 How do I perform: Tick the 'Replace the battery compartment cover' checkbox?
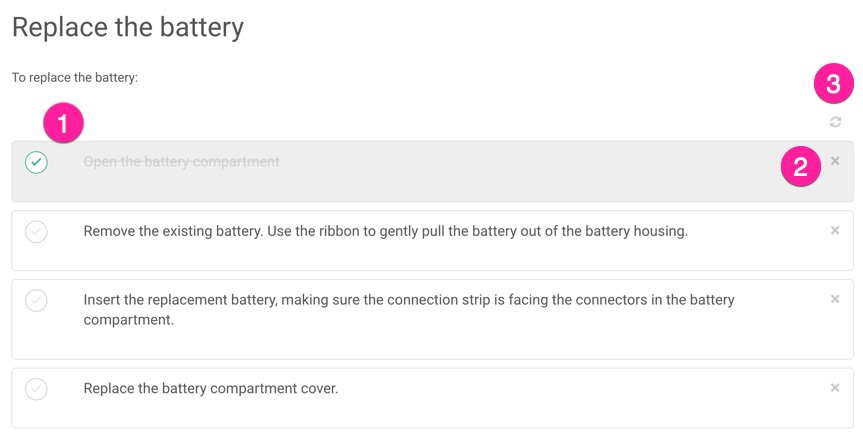click(x=36, y=389)
